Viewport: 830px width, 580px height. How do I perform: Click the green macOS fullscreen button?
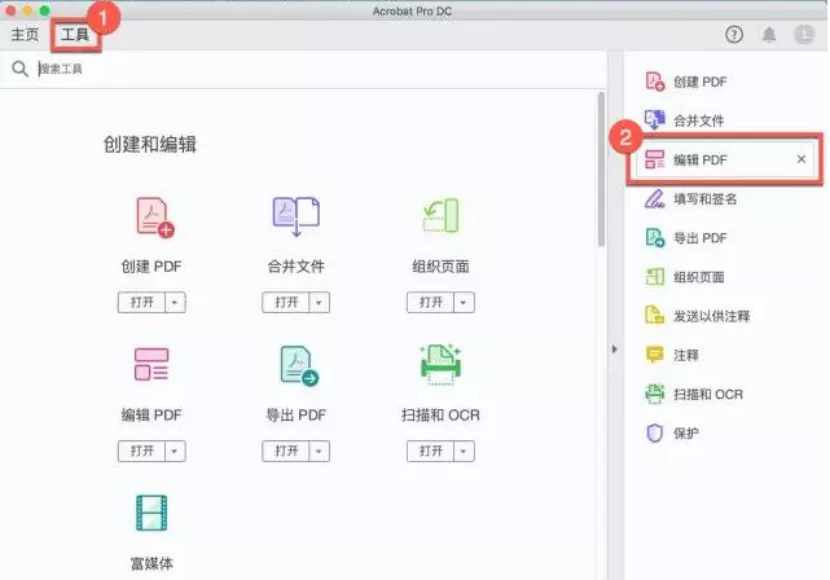pos(45,11)
